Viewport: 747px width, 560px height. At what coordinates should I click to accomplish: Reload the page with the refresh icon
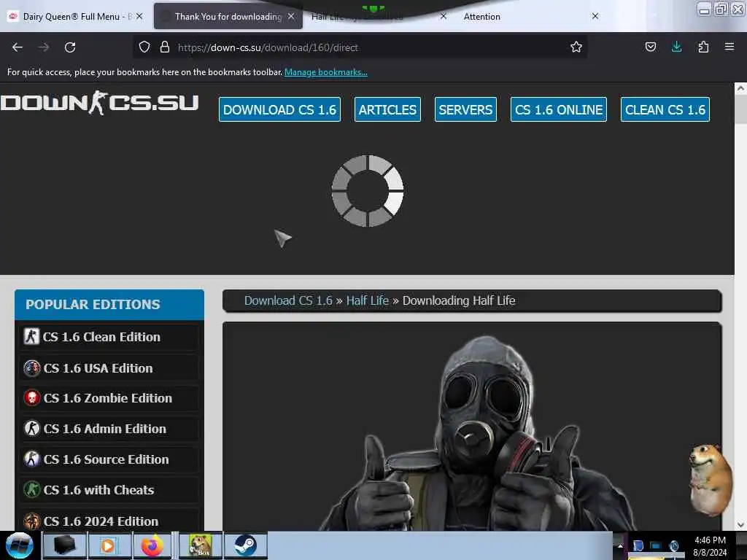click(x=70, y=47)
